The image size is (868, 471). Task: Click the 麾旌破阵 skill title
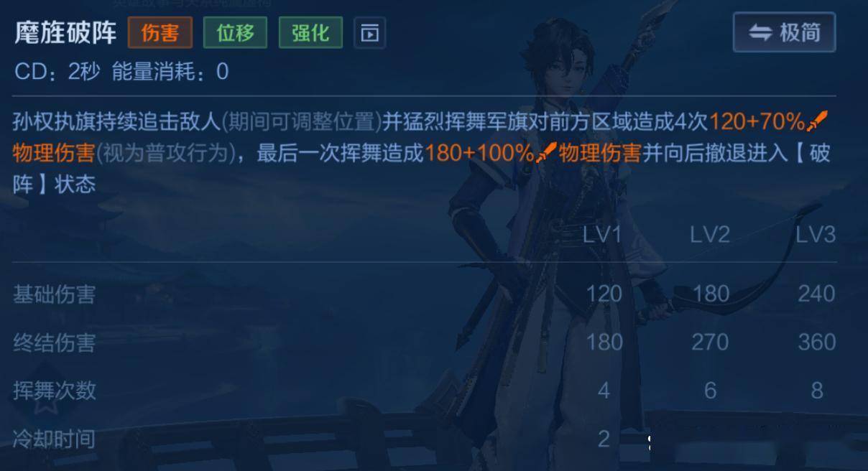point(65,33)
